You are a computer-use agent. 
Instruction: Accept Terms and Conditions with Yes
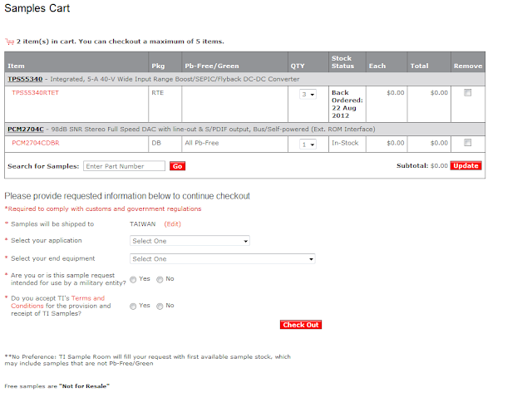[133, 306]
